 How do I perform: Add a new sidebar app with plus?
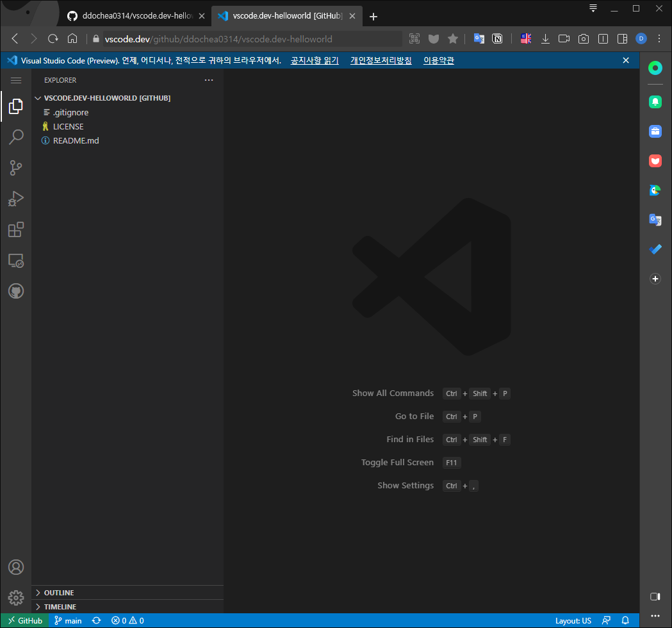[655, 279]
